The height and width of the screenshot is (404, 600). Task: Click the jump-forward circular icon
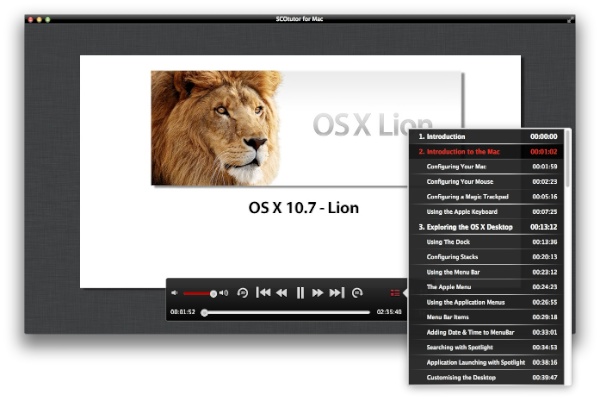[x=357, y=293]
